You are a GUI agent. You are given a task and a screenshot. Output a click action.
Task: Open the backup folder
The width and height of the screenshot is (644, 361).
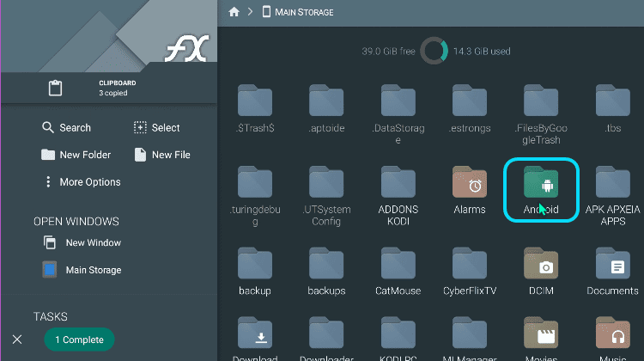click(x=255, y=272)
